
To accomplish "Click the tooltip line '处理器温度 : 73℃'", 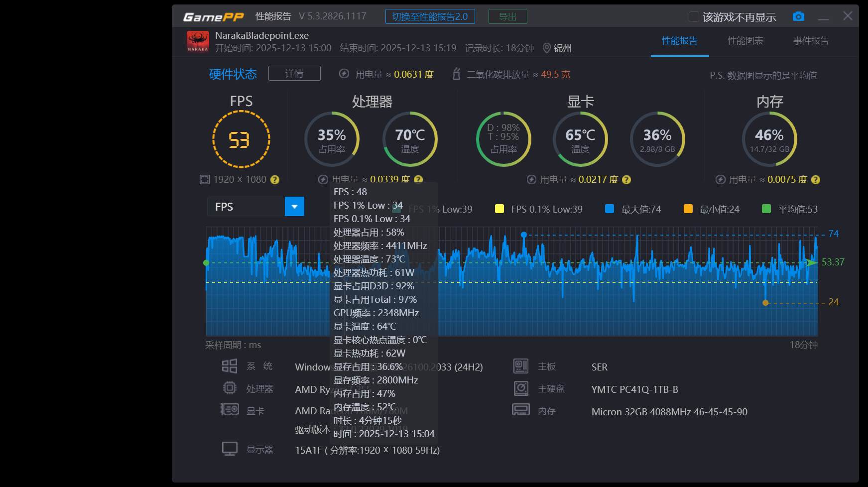I will point(369,259).
